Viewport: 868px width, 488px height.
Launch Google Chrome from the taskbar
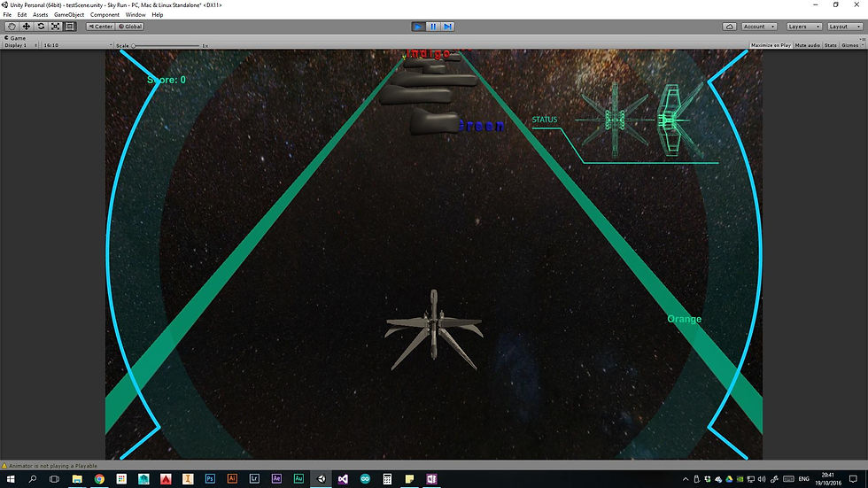(99, 478)
